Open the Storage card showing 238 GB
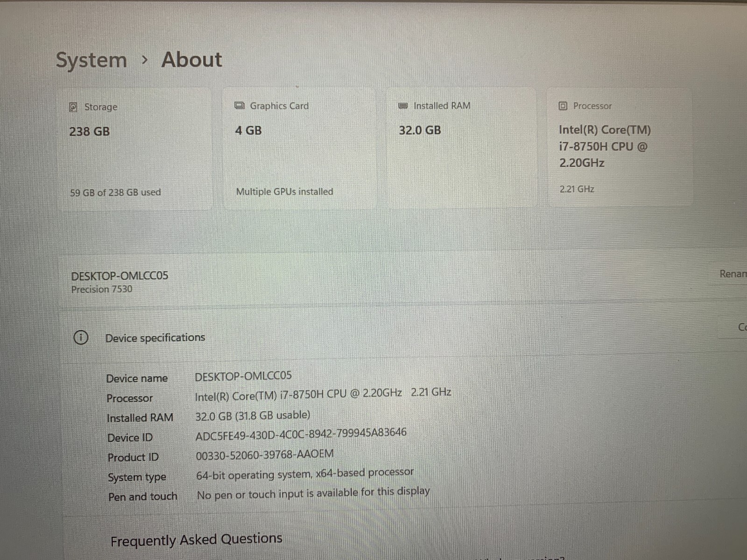 [135, 149]
